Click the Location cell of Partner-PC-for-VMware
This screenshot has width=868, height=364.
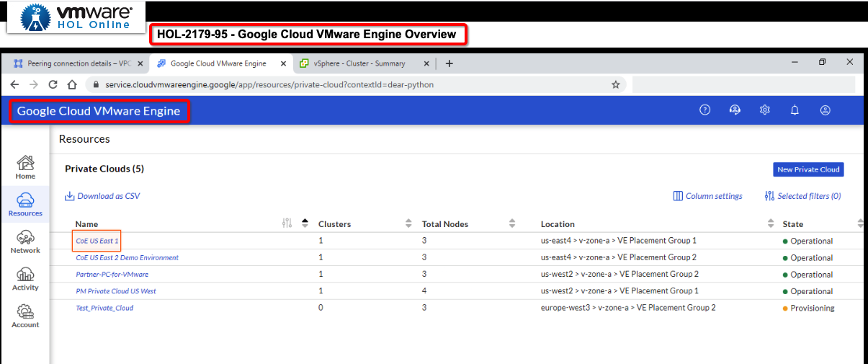coord(619,274)
